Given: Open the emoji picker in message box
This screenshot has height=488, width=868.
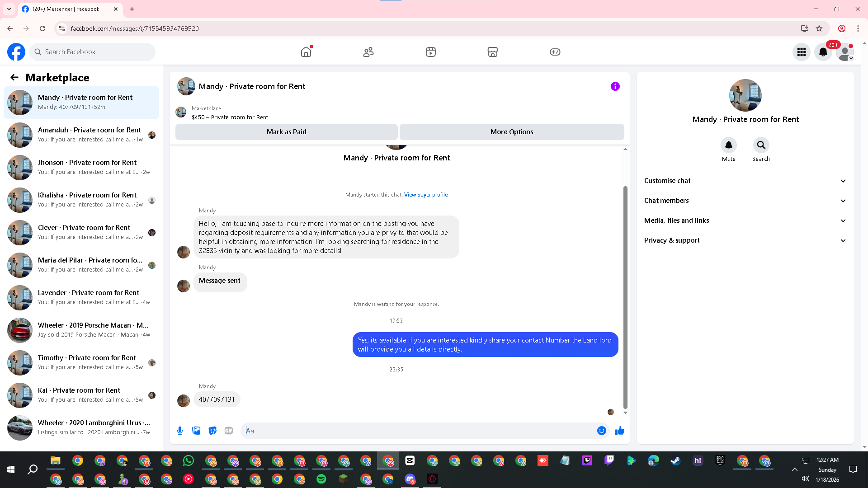Looking at the screenshot, I should click(x=601, y=431).
